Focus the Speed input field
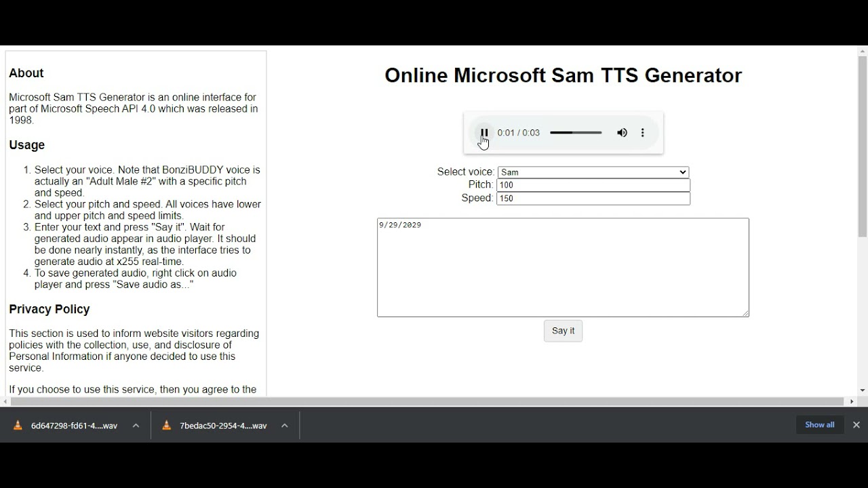The image size is (868, 488). [593, 199]
